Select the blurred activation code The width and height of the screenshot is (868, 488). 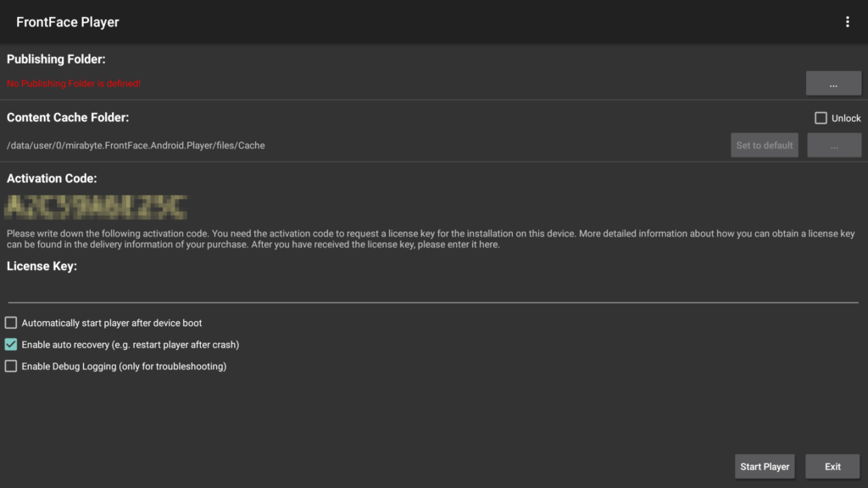pyautogui.click(x=96, y=207)
